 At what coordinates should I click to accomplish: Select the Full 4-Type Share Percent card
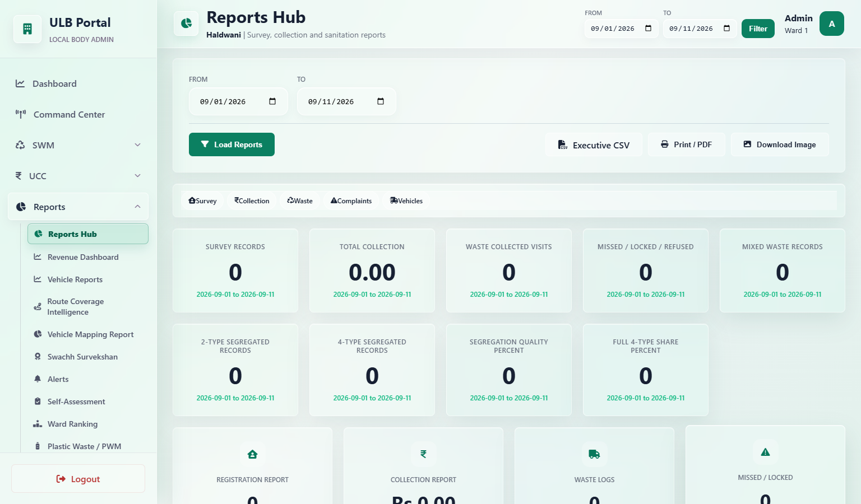[x=646, y=370]
